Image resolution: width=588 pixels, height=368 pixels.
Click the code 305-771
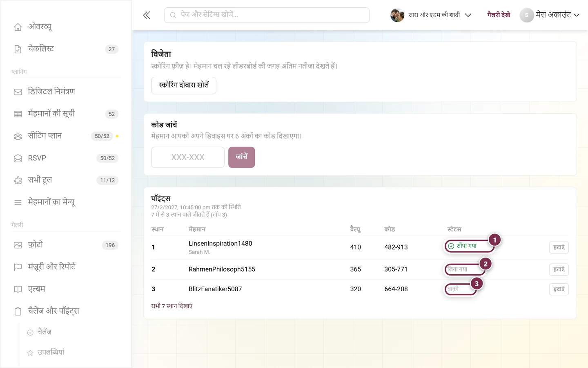[x=396, y=269]
